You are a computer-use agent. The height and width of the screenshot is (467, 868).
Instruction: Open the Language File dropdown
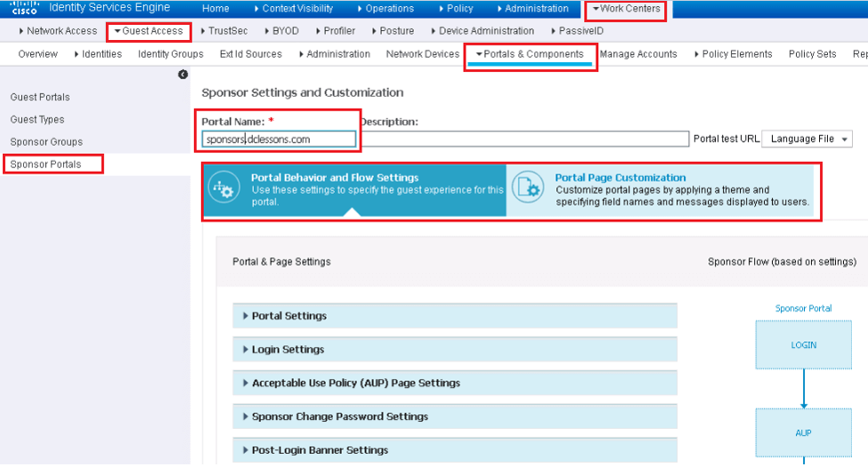pos(807,139)
